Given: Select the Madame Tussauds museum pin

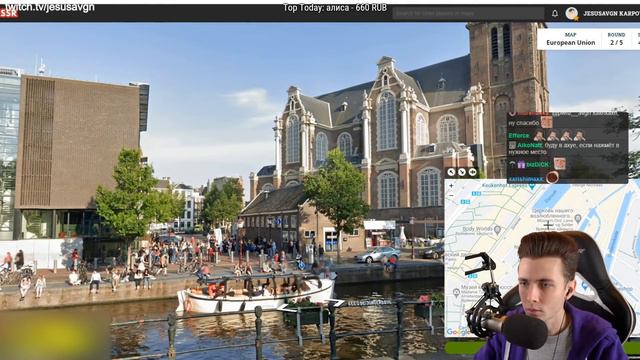Looking at the screenshot, I should pyautogui.click(x=456, y=292).
